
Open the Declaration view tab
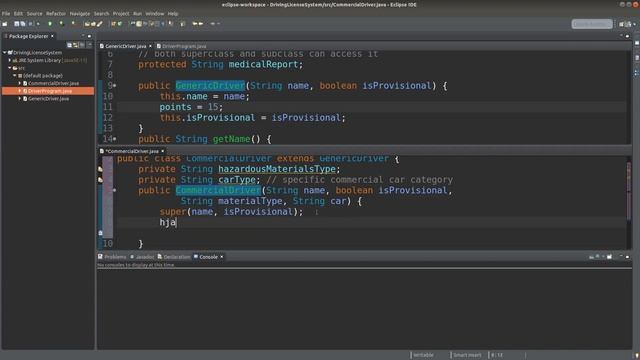174,257
